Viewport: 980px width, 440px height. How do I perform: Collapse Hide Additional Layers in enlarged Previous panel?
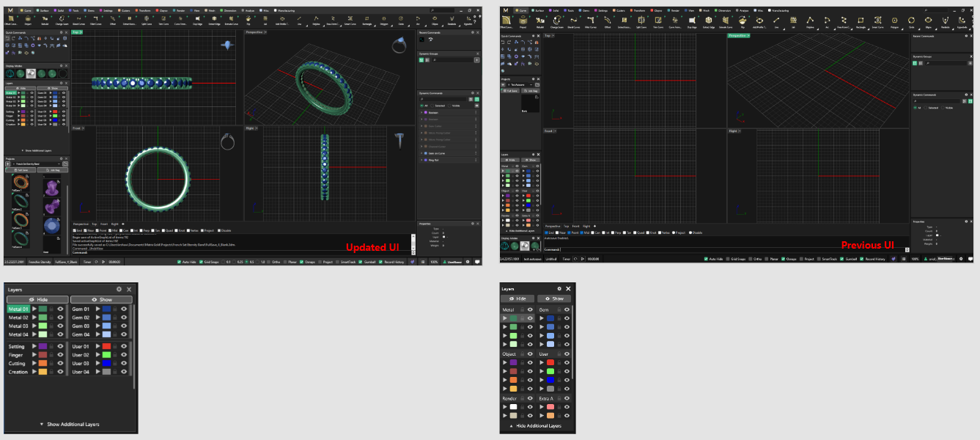[535, 425]
